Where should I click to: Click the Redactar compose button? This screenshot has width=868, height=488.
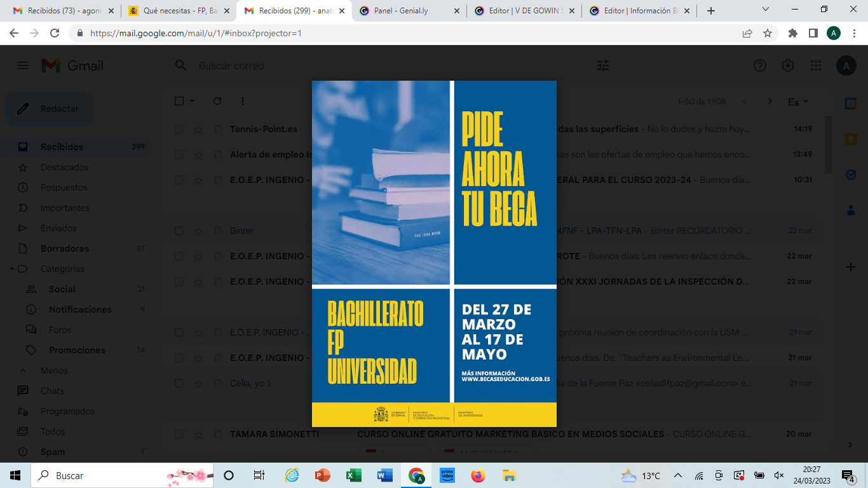coord(50,109)
